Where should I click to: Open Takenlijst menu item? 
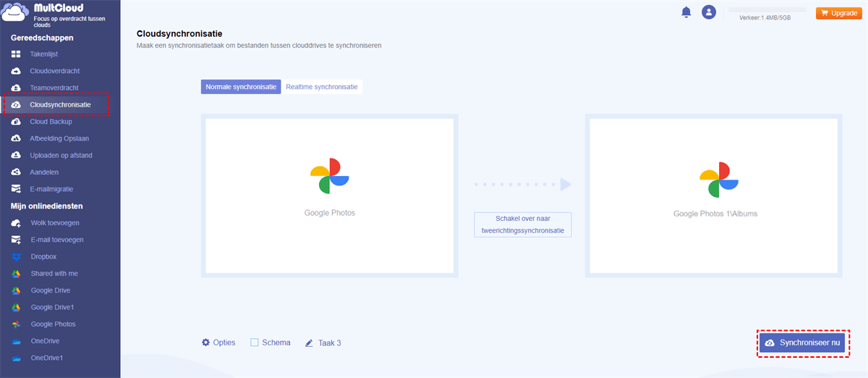(x=44, y=54)
